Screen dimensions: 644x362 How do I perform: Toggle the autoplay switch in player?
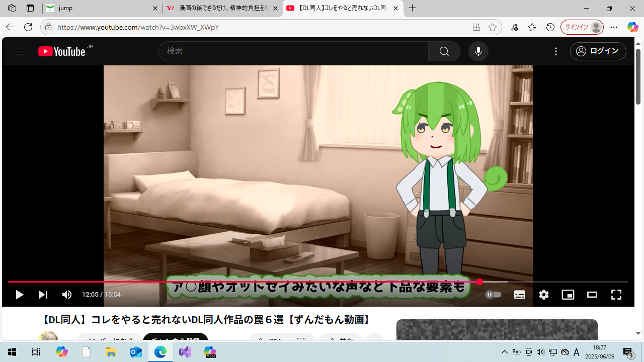(x=493, y=295)
